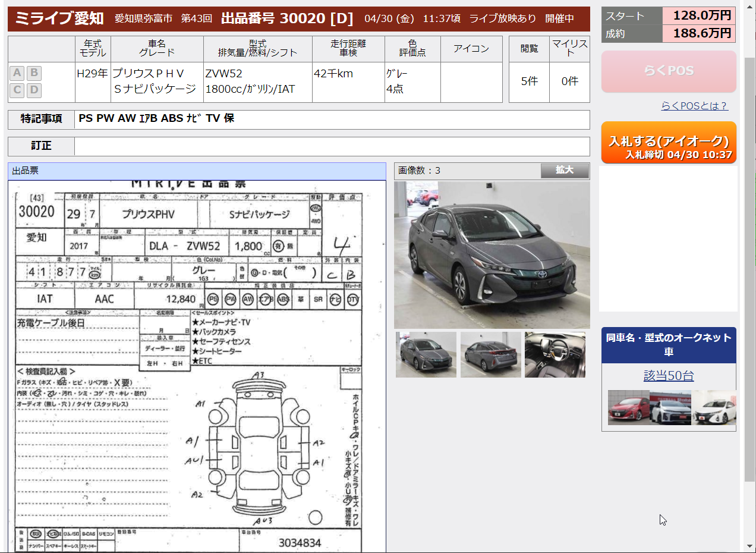Click the C grade icon
Image resolution: width=756 pixels, height=553 pixels.
(x=17, y=90)
